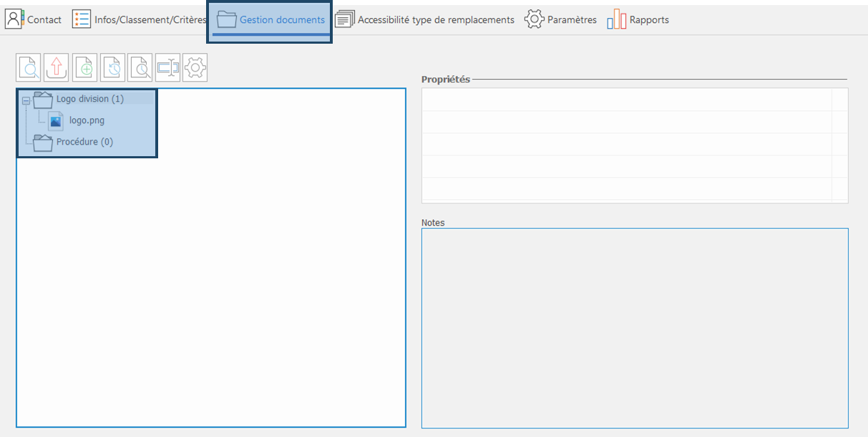Open the Paramètres tab
Image resolution: width=868 pixels, height=437 pixels.
coord(560,20)
